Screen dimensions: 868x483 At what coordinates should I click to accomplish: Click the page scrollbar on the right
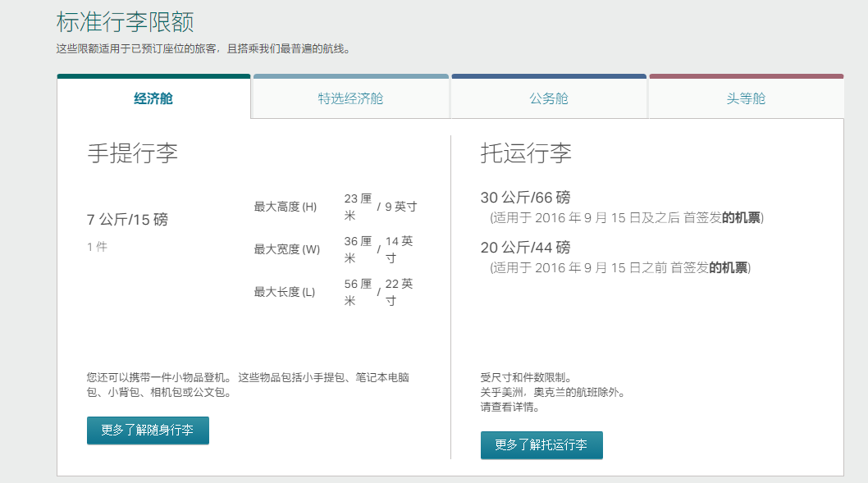863,241
